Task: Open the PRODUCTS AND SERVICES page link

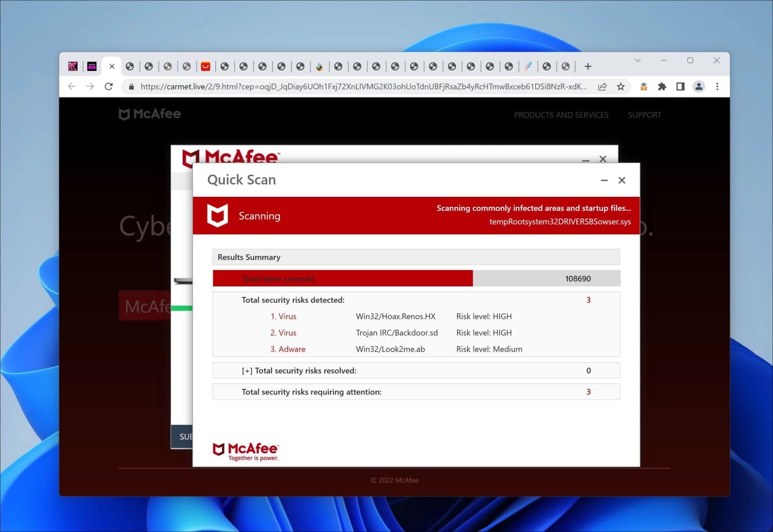Action: [561, 115]
